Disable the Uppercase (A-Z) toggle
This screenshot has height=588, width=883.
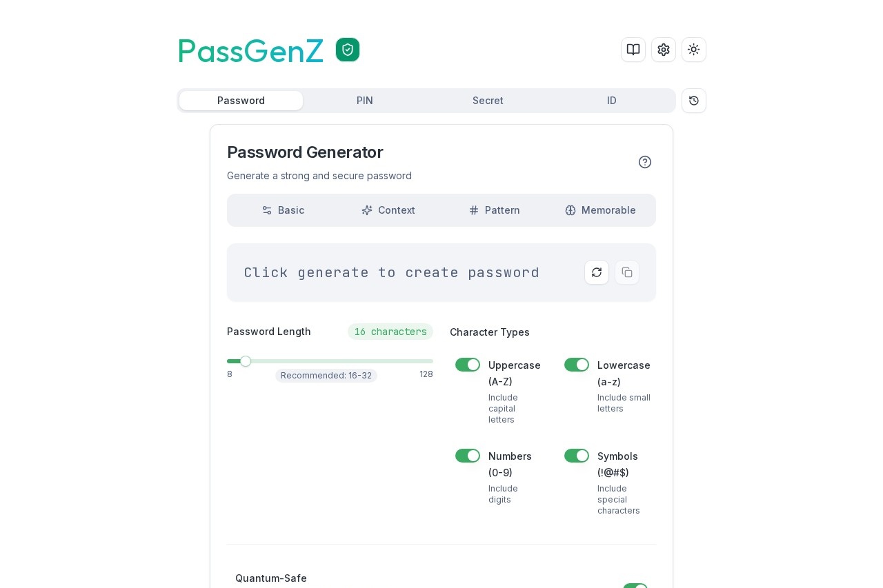(468, 365)
